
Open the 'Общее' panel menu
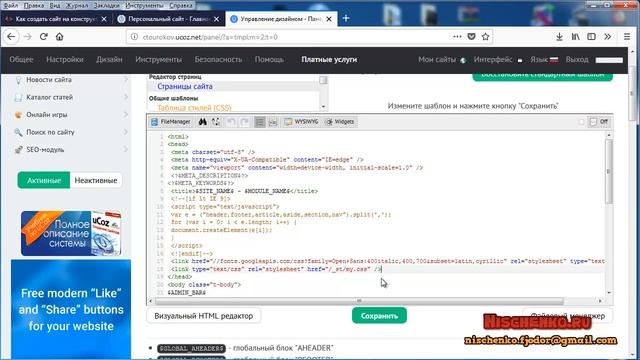21,60
